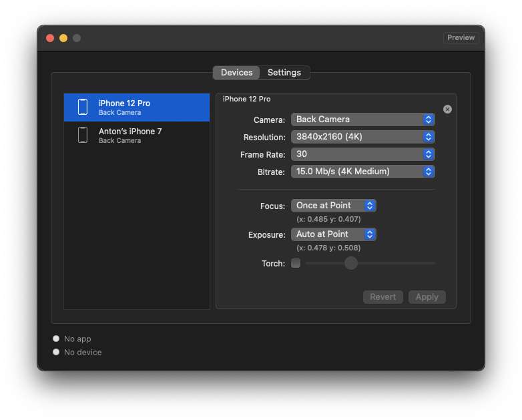Click the Camera dropdown arrow stepper

pyautogui.click(x=429, y=120)
